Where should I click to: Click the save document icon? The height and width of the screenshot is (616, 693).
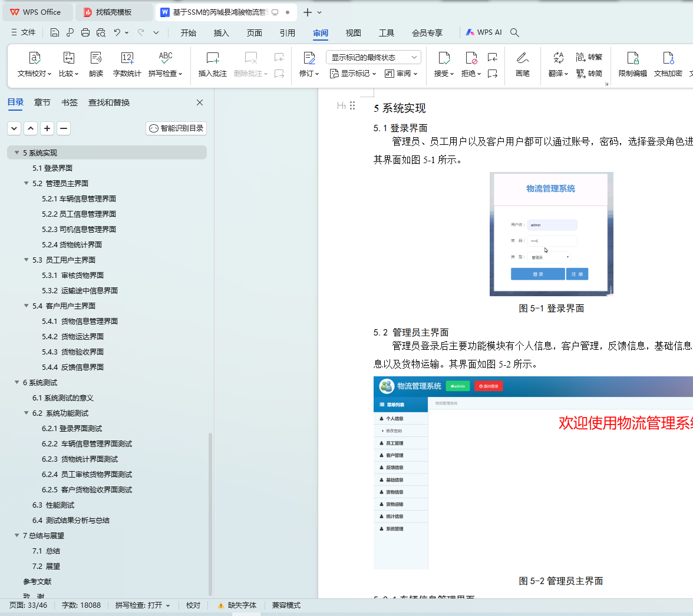[x=55, y=32]
